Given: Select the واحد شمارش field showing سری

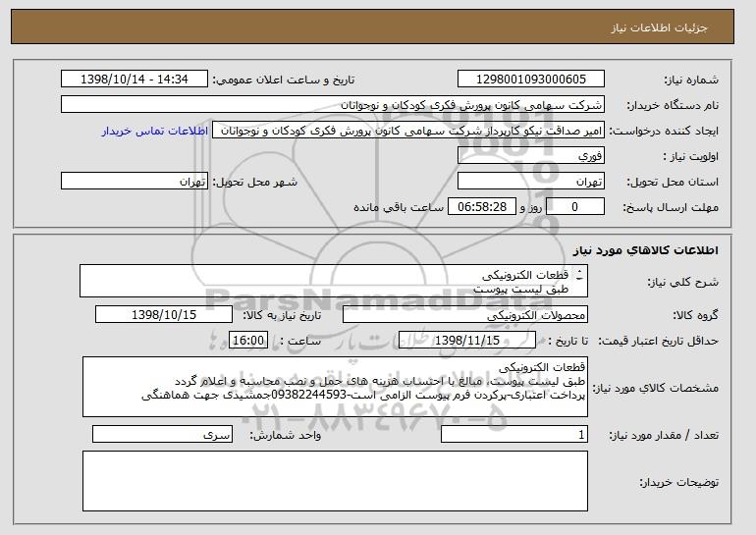Looking at the screenshot, I should pos(162,434).
